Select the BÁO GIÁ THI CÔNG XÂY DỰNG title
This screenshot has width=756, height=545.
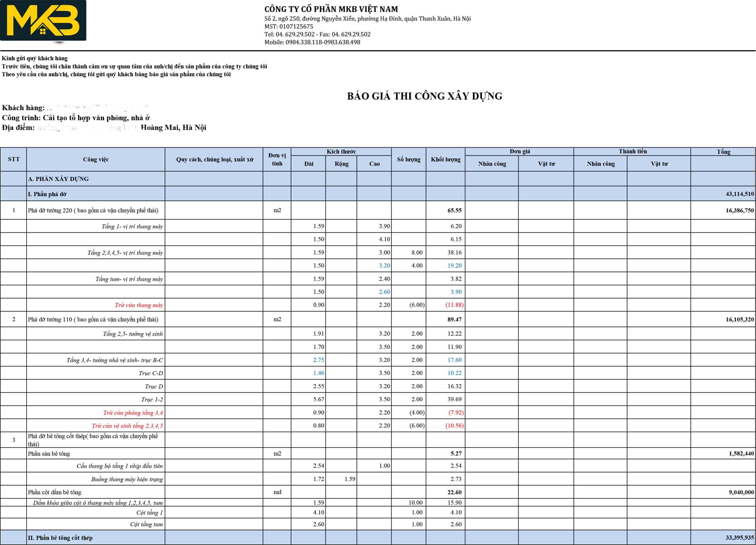pyautogui.click(x=424, y=96)
